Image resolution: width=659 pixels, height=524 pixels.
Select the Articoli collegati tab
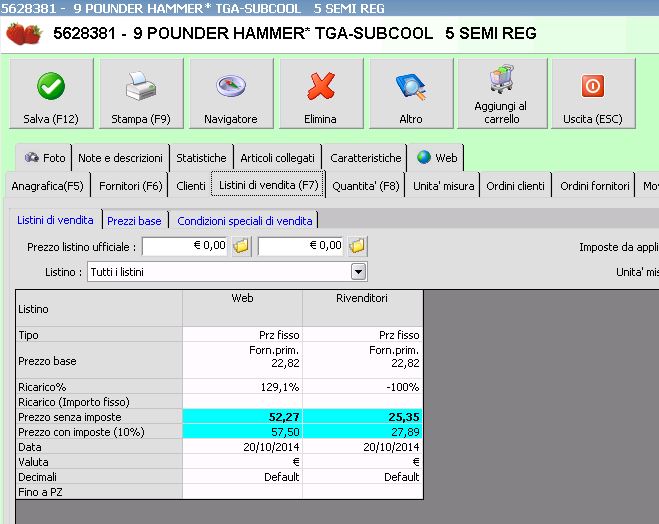(x=277, y=158)
